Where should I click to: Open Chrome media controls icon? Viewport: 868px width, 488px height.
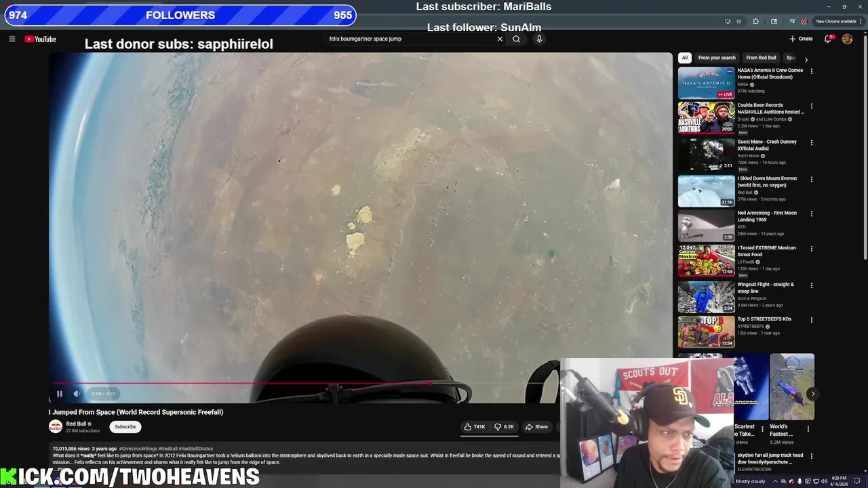pyautogui.click(x=792, y=22)
